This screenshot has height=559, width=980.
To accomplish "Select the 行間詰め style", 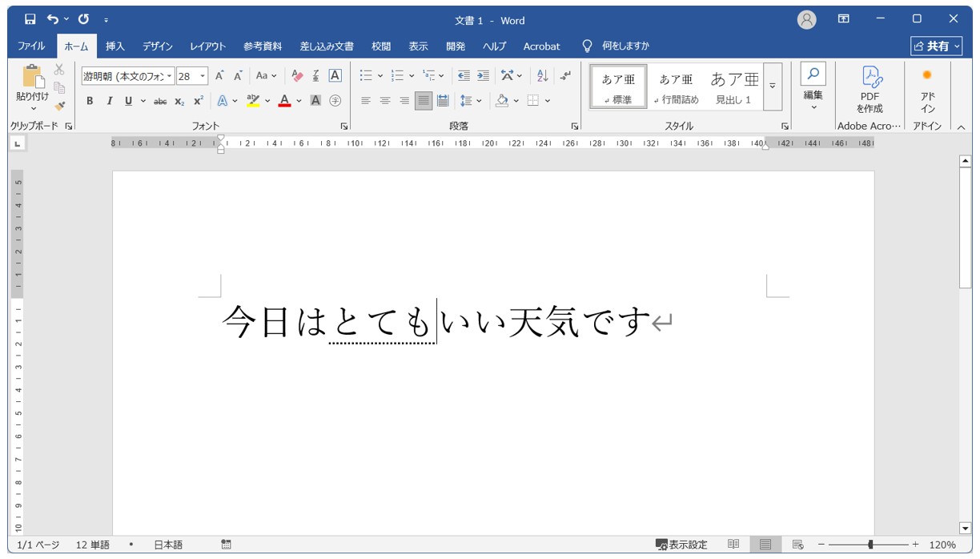I will click(x=677, y=86).
